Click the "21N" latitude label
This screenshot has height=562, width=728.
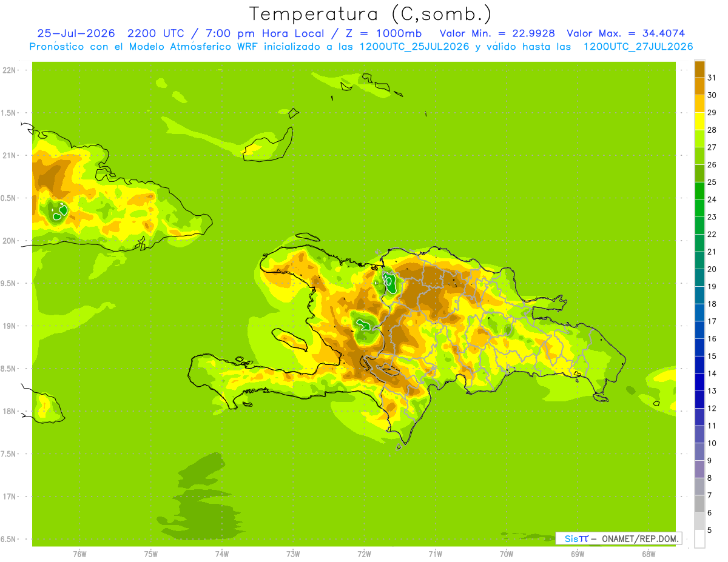tap(9, 155)
